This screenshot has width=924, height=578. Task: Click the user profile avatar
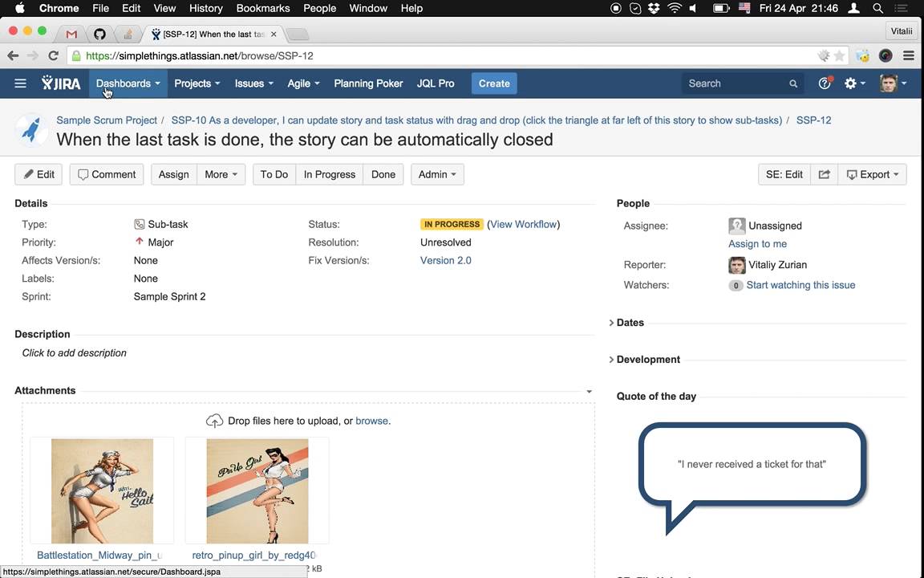(889, 83)
